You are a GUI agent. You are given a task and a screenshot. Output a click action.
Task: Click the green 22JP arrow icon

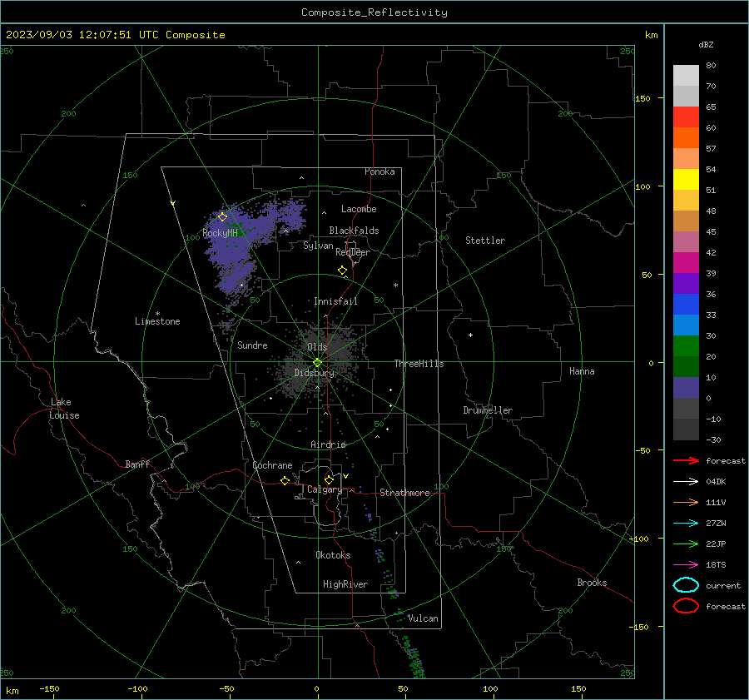pos(686,544)
